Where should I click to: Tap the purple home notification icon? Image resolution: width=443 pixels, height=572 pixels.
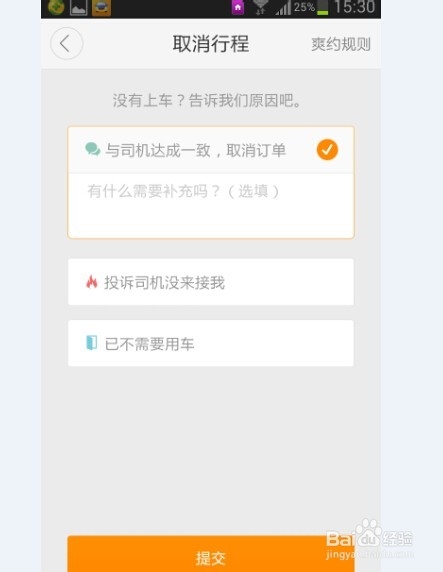[238, 8]
